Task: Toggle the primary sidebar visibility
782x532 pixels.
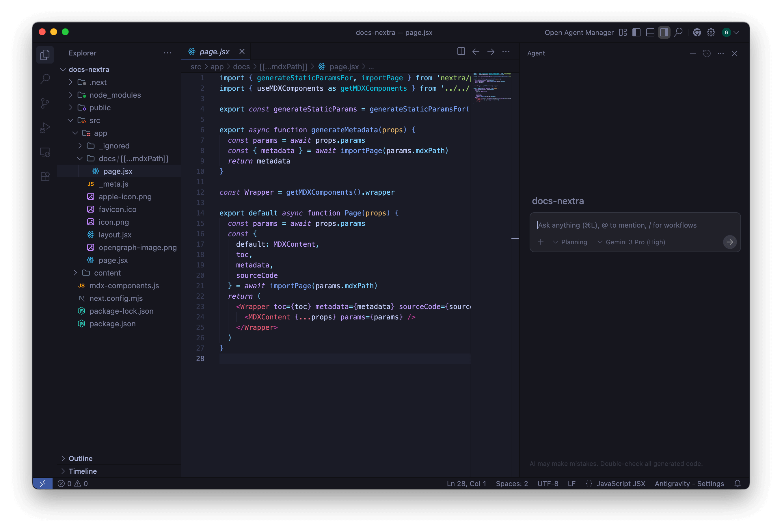Action: [636, 32]
